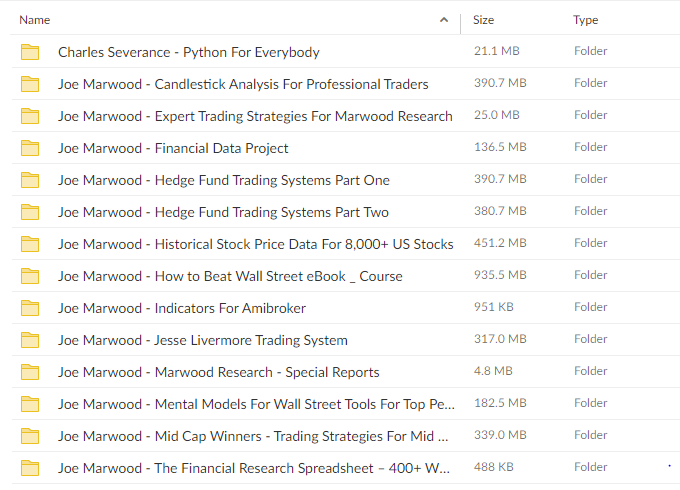
Task: Click folder icon for The Financial Research Spreadsheet
Action: pyautogui.click(x=30, y=468)
